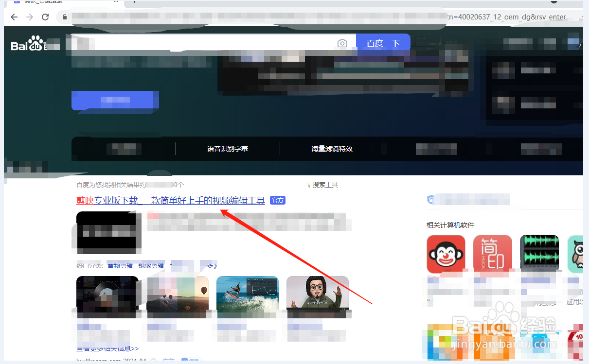Click the browser forward arrow
The image size is (589, 364).
point(30,17)
